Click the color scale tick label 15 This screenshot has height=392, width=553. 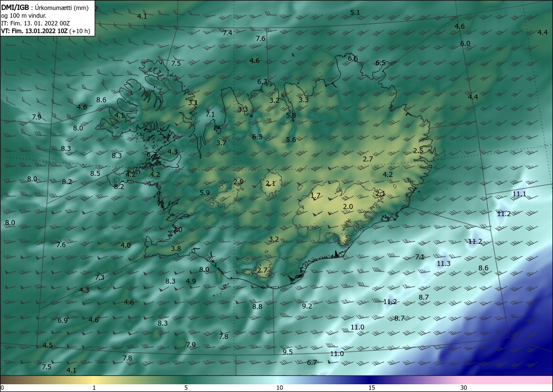click(x=372, y=388)
